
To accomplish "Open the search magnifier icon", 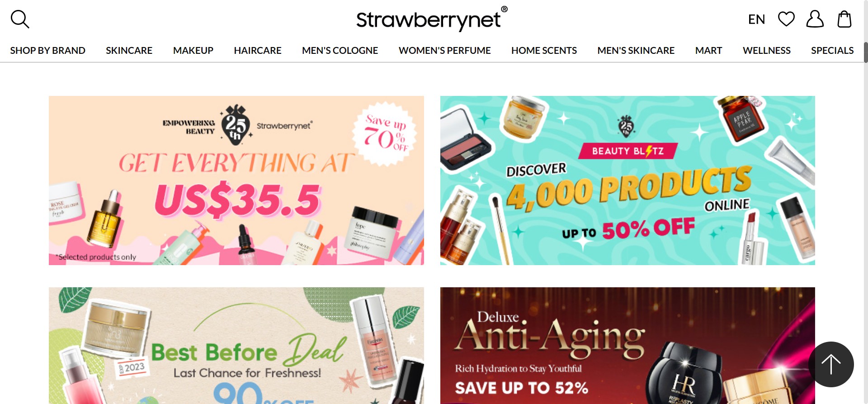I will (20, 19).
